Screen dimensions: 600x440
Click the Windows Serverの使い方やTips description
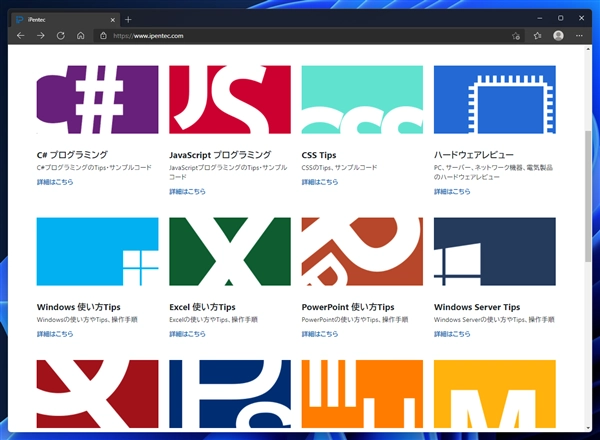[494, 319]
